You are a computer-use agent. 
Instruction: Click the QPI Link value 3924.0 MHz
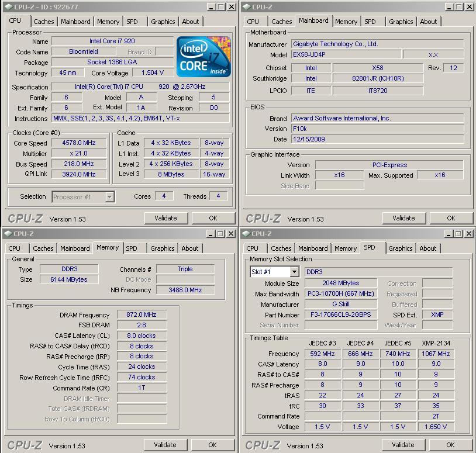coord(79,174)
